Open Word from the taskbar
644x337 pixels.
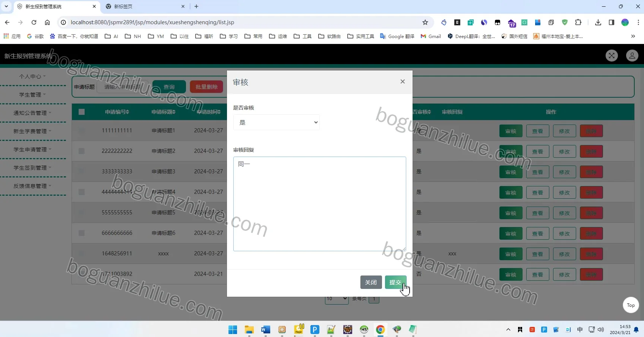(x=266, y=330)
